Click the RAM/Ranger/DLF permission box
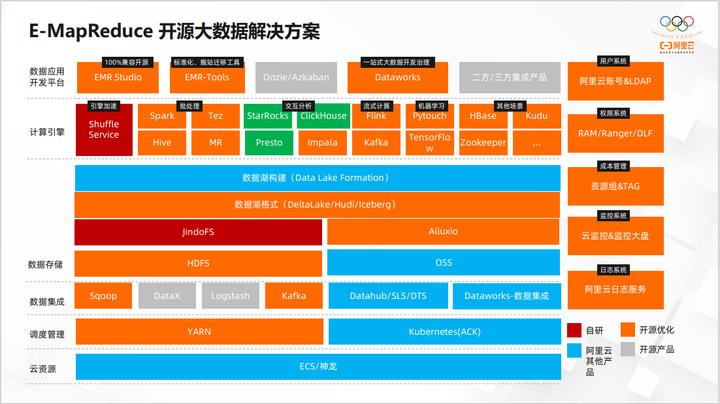 coord(615,133)
